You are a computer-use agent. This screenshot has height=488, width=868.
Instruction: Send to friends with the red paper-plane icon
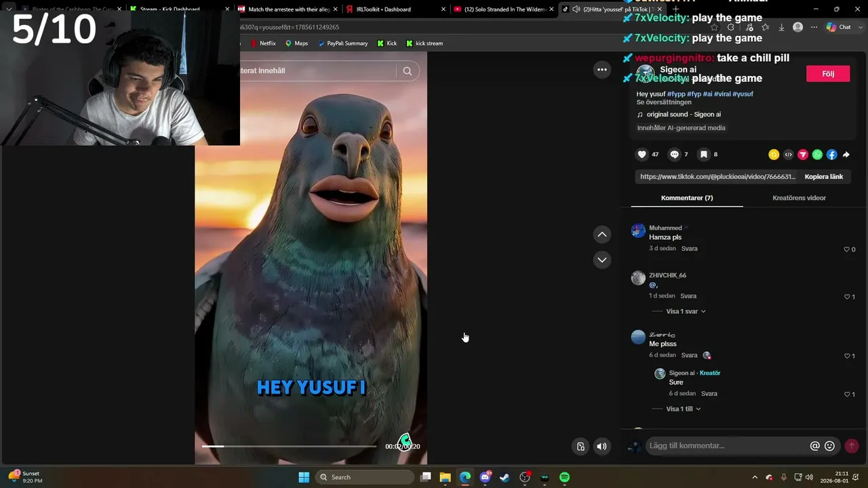click(x=803, y=155)
